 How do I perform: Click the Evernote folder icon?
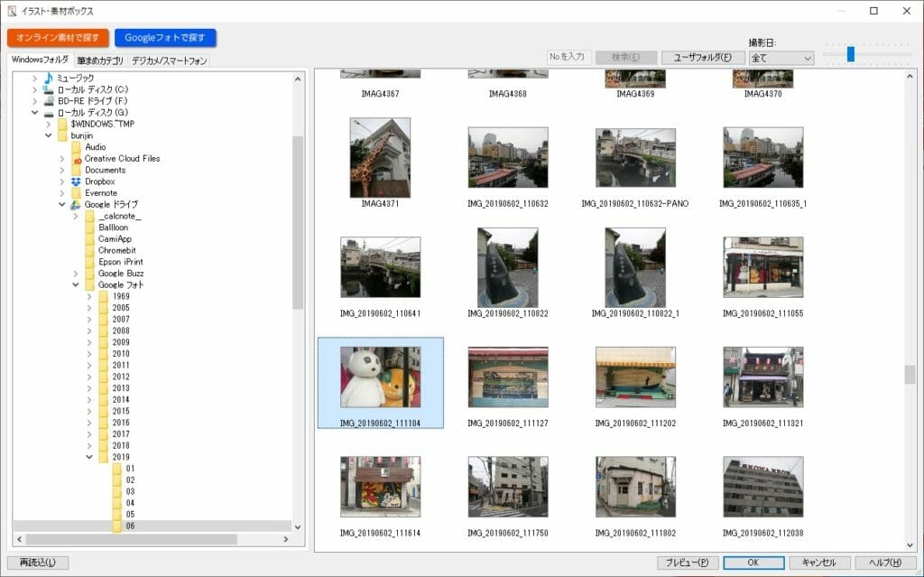[x=76, y=193]
